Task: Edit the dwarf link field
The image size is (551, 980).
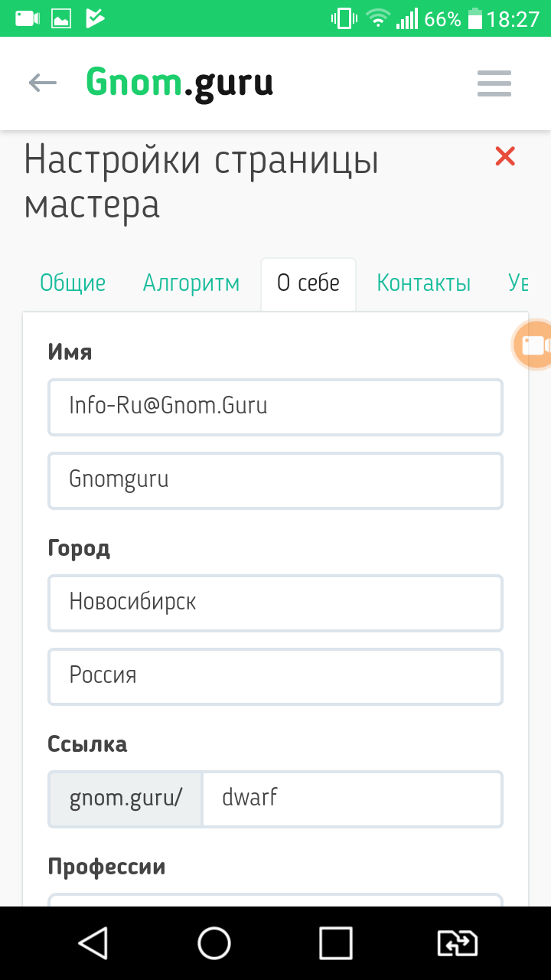Action: click(x=352, y=799)
